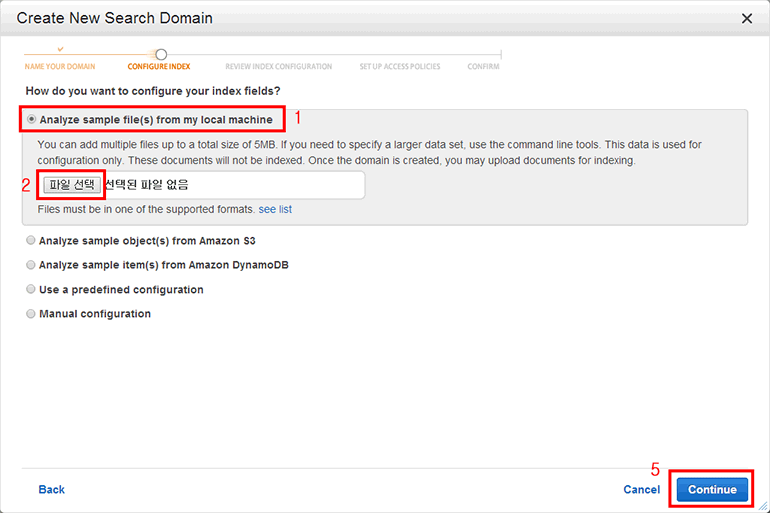
Task: Click the current step circle marker
Action: click(x=161, y=55)
